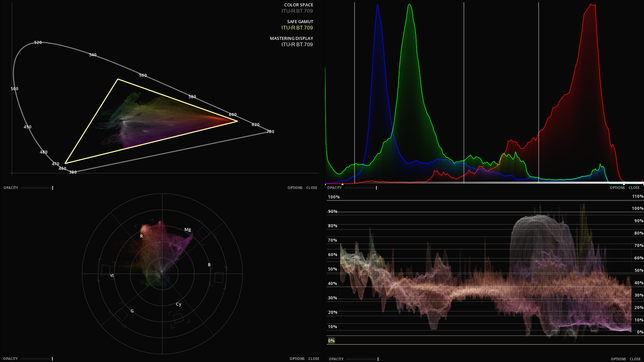Close the waveform monitor panel

[x=635, y=359]
